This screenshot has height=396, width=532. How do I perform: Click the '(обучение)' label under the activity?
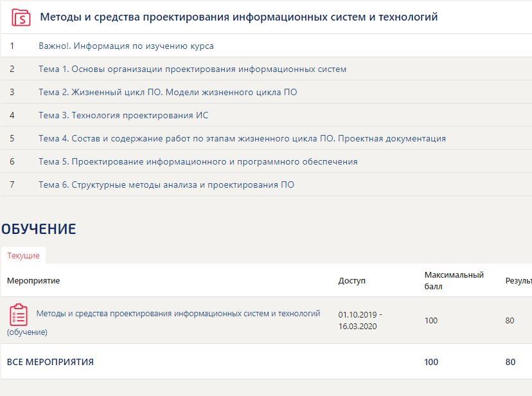27,332
